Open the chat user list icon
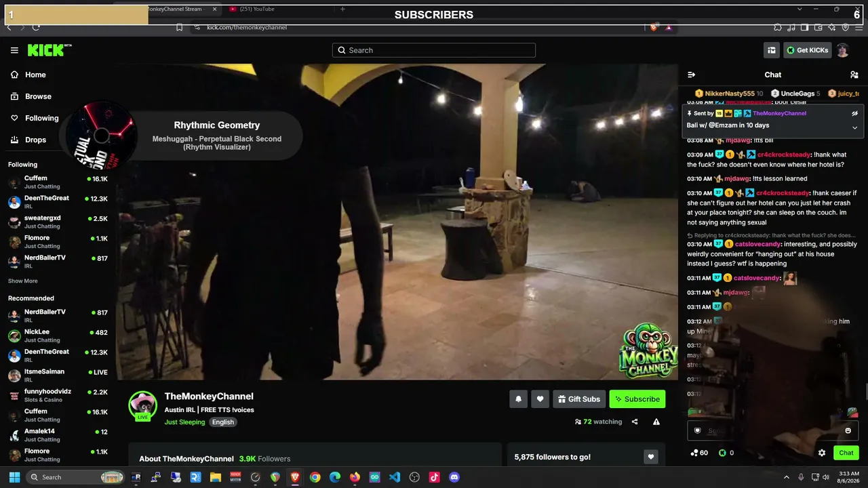 click(854, 75)
